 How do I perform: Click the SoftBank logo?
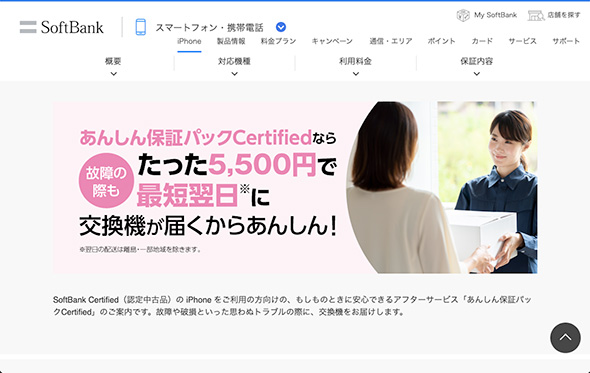61,27
